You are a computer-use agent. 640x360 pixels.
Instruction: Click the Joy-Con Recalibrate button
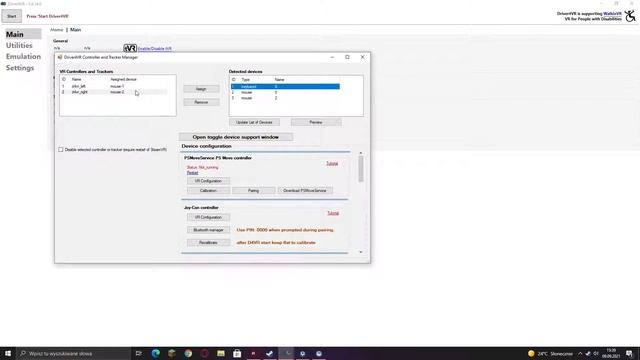[208, 242]
